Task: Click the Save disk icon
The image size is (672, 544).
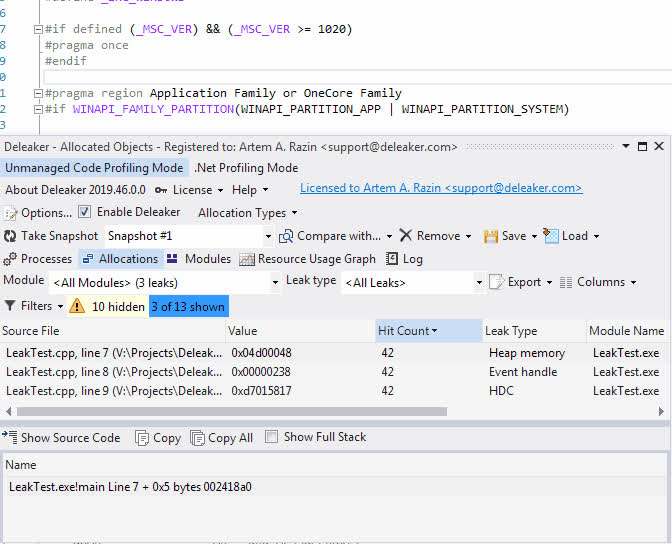Action: [x=491, y=236]
